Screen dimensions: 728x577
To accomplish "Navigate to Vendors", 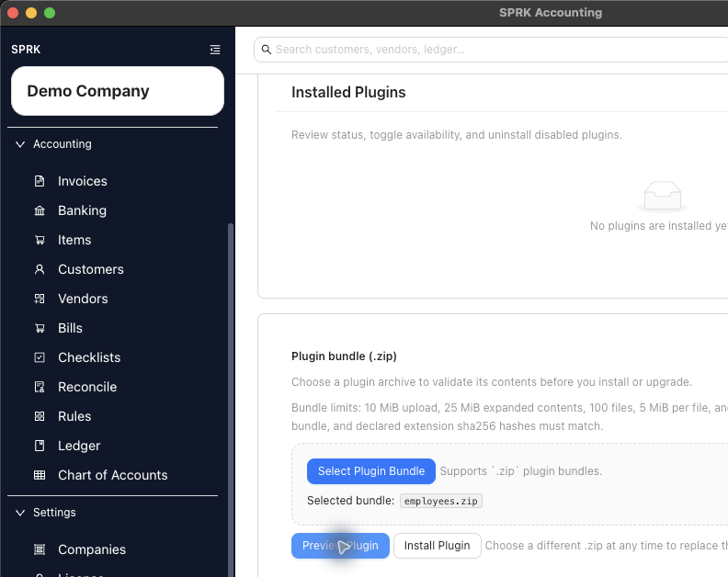I will click(x=83, y=299).
